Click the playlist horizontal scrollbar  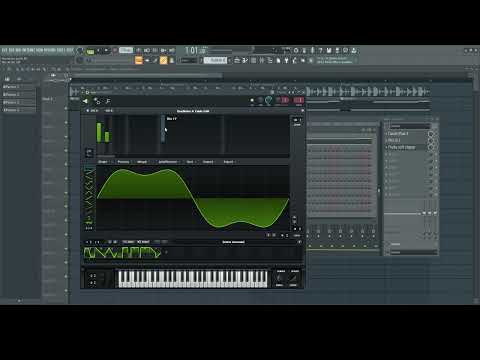tap(147, 76)
